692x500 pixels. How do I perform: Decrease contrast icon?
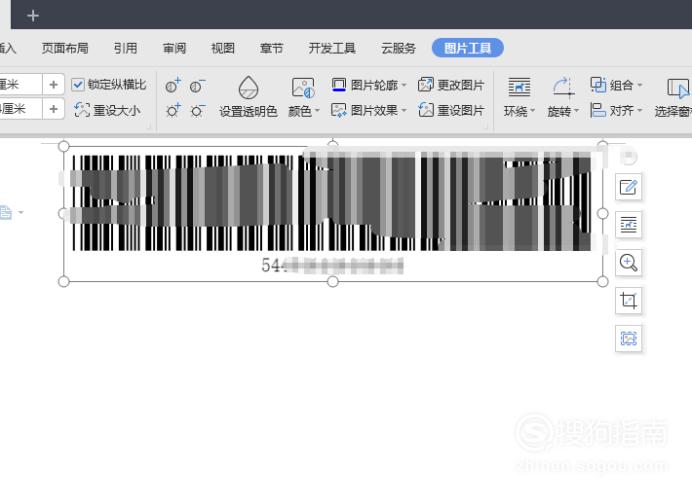coord(197,86)
